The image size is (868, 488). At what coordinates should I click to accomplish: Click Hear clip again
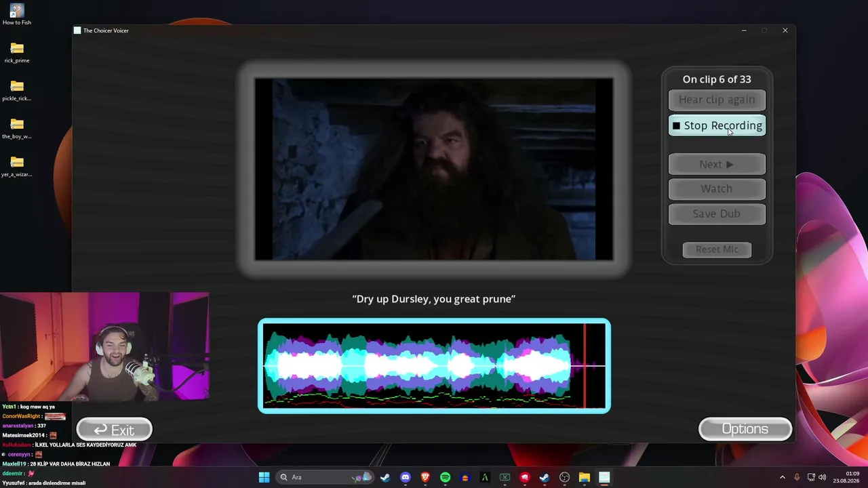point(717,100)
